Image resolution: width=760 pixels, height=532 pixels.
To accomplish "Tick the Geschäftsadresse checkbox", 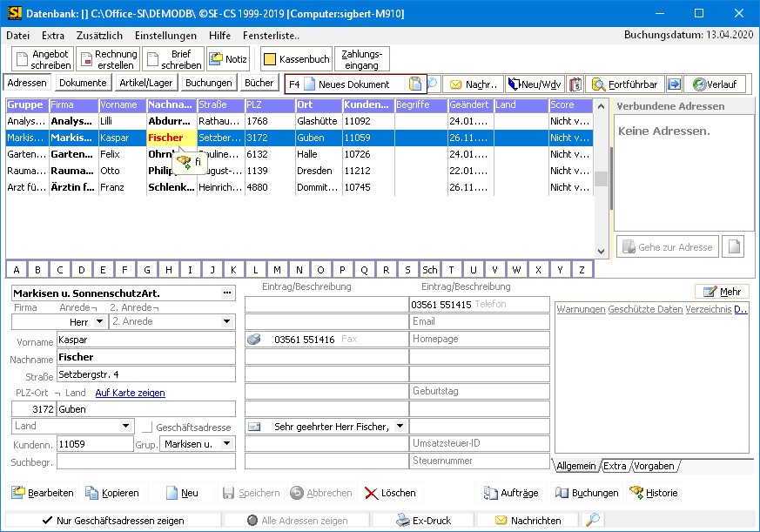I will pos(147,428).
